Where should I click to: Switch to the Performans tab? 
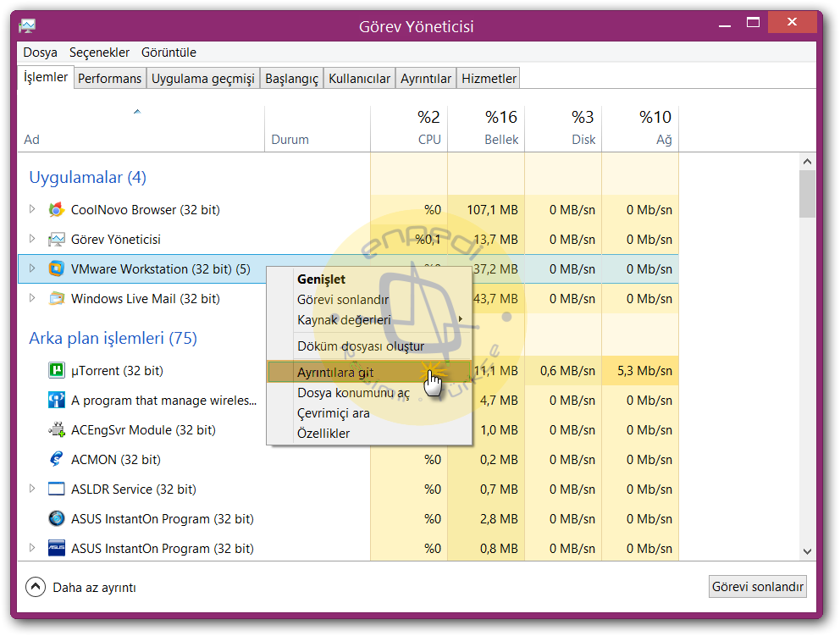tap(110, 78)
